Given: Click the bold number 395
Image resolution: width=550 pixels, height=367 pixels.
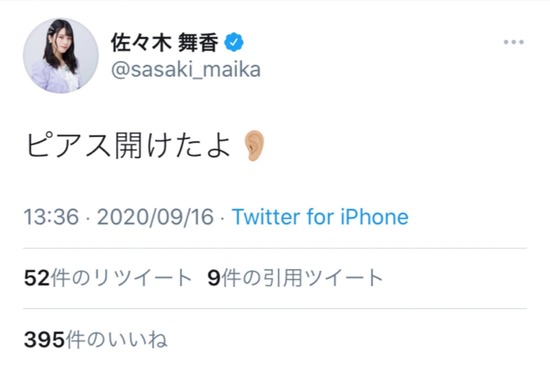Looking at the screenshot, I should point(44,340).
